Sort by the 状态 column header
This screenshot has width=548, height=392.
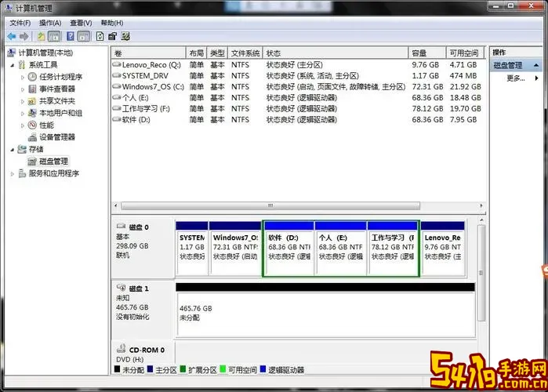point(336,53)
